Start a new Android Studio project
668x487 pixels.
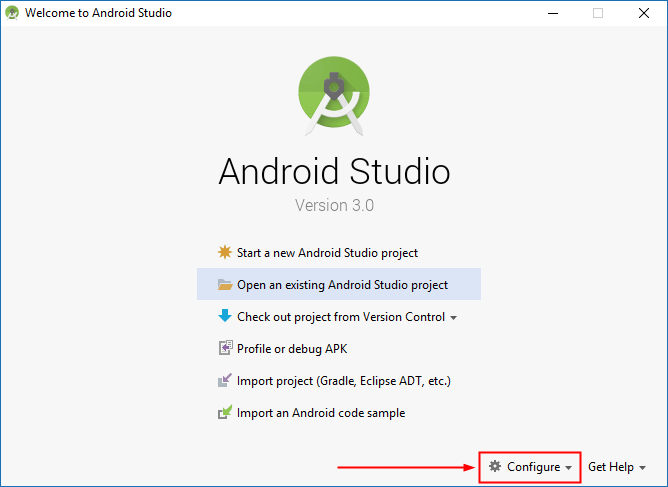point(327,253)
